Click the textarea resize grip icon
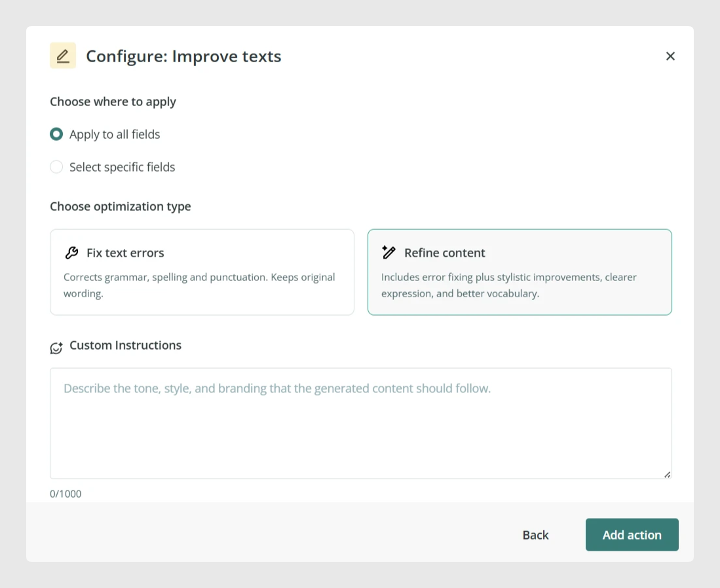Viewport: 720px width, 588px height. tap(667, 475)
